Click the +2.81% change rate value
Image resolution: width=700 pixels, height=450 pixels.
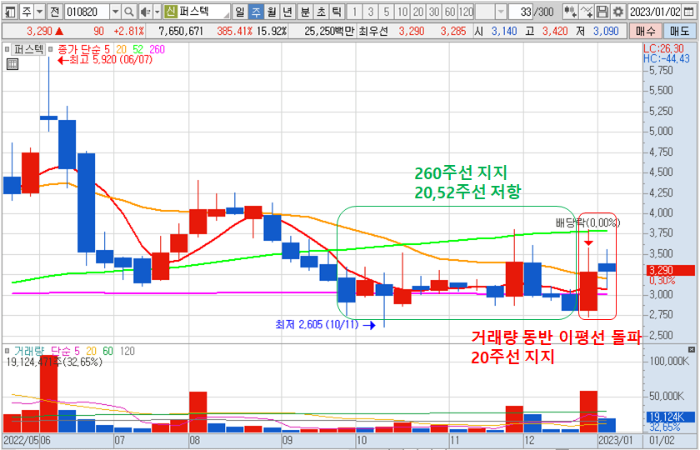(129, 31)
